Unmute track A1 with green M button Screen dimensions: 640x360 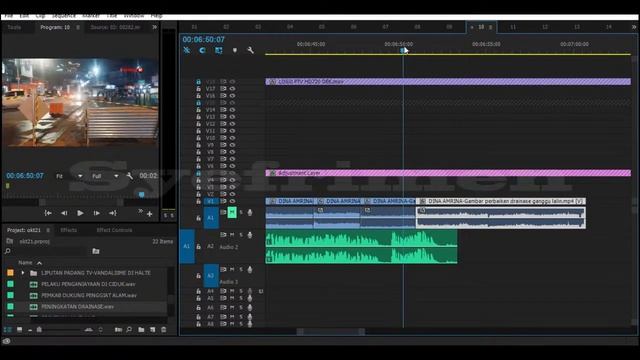pyautogui.click(x=232, y=212)
